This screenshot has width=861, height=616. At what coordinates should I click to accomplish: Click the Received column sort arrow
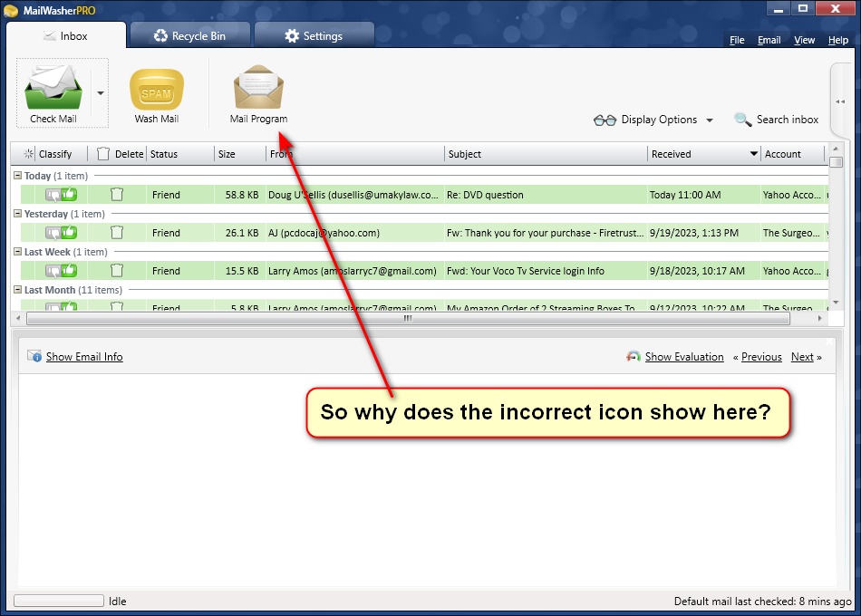[754, 154]
